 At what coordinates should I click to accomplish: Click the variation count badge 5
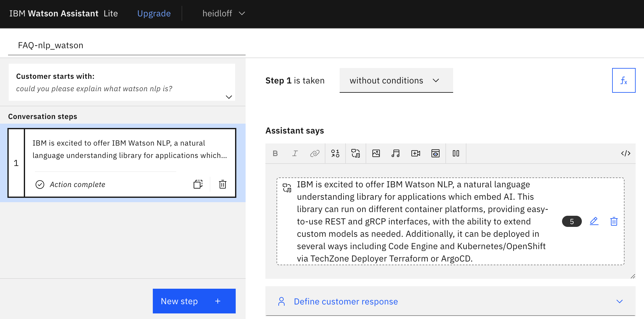572,221
